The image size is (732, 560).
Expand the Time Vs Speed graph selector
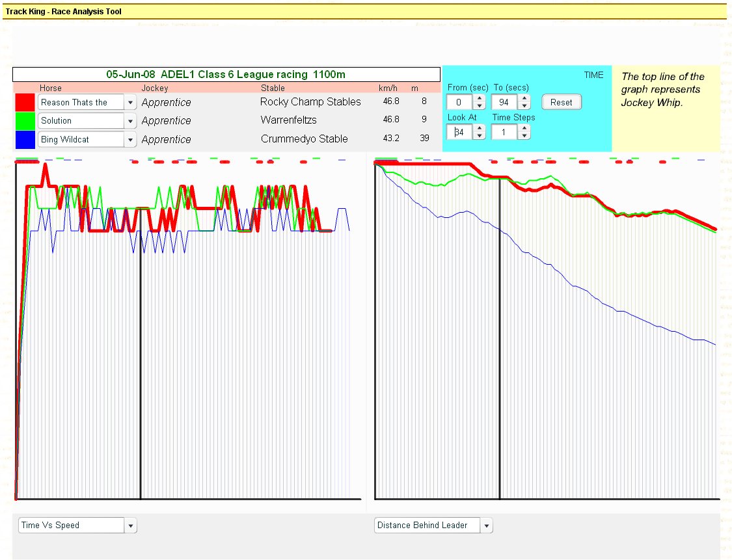pos(130,526)
